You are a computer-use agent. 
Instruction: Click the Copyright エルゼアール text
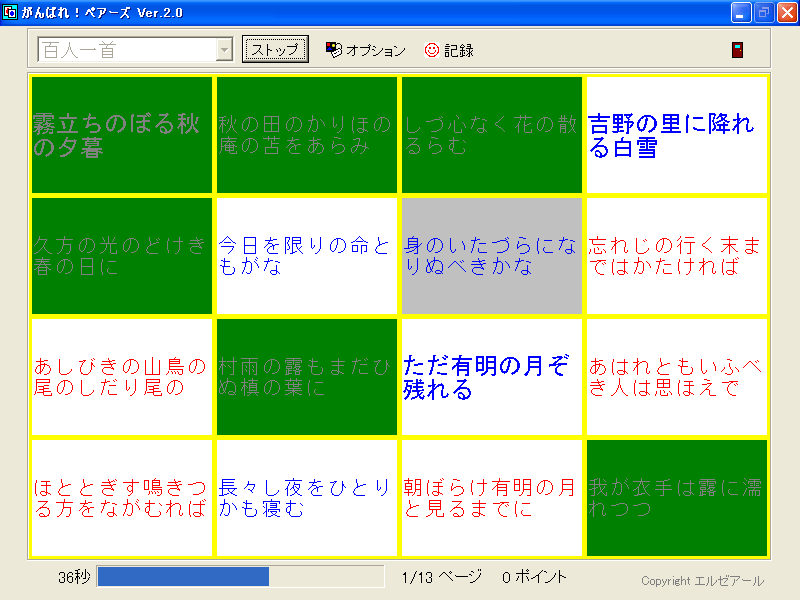[702, 581]
